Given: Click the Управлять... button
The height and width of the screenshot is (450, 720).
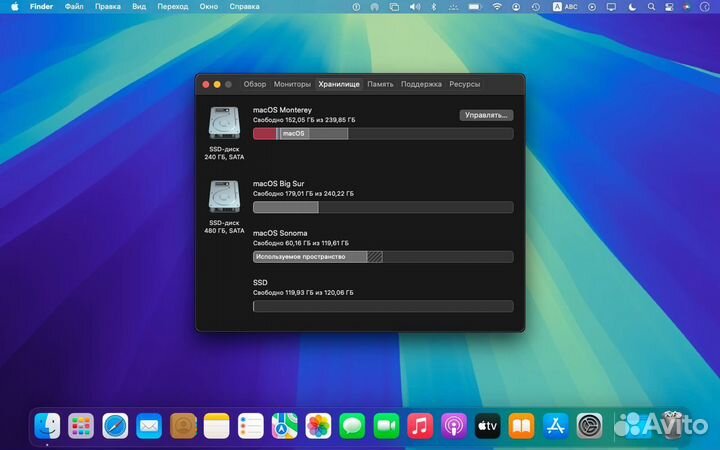Looking at the screenshot, I should coord(486,115).
